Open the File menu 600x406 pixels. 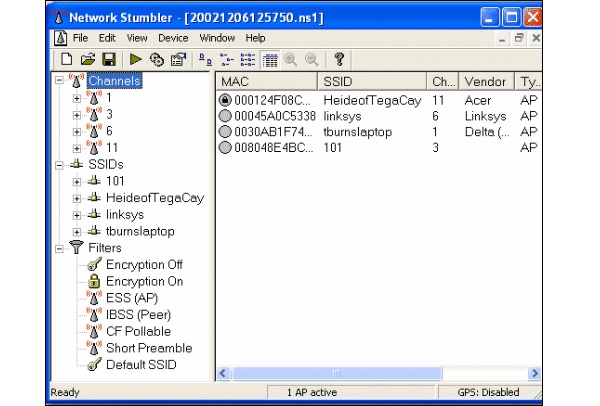point(80,38)
